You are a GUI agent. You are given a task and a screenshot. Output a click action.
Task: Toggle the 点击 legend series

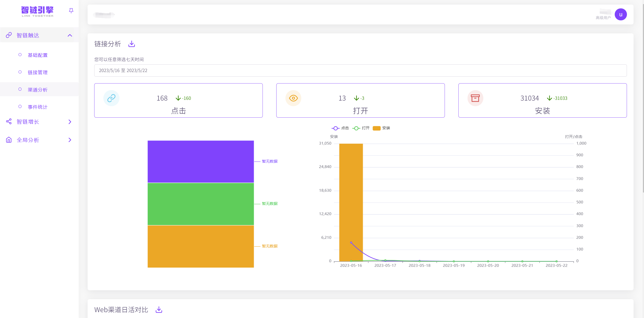coord(340,128)
